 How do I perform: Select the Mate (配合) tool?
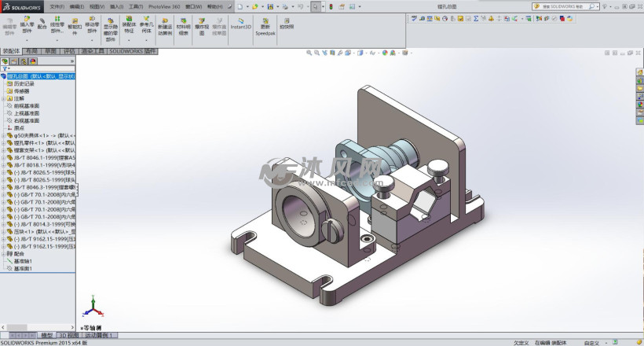pyautogui.click(x=42, y=22)
